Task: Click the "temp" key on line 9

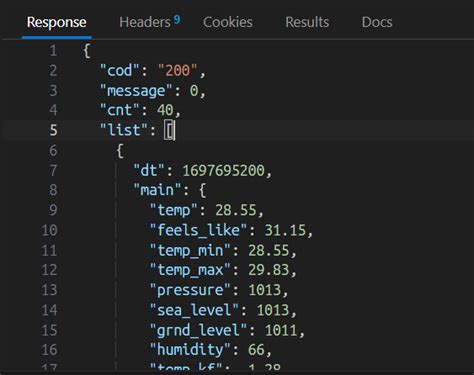Action: click(x=173, y=210)
